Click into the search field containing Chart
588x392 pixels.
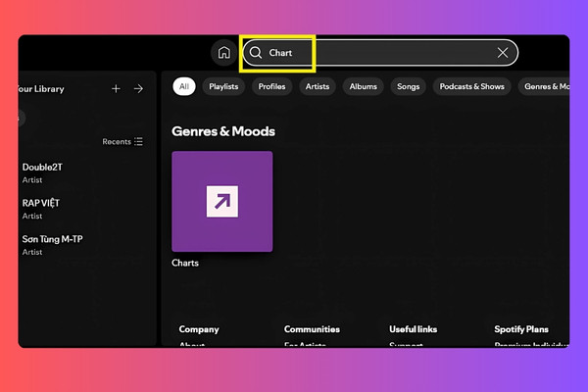(380, 53)
